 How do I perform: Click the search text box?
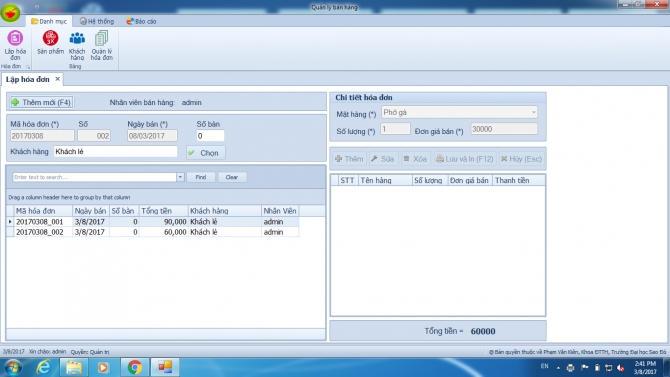tap(94, 177)
